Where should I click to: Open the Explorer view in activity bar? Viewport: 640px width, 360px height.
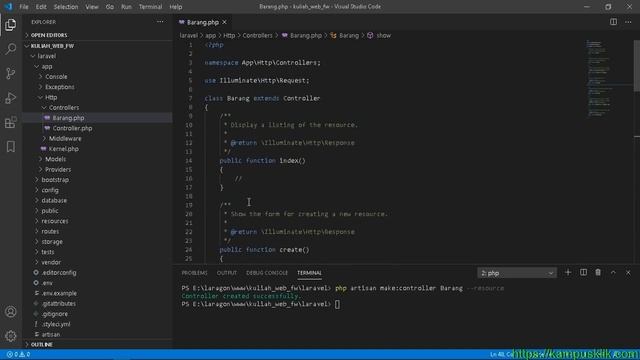[x=11, y=25]
